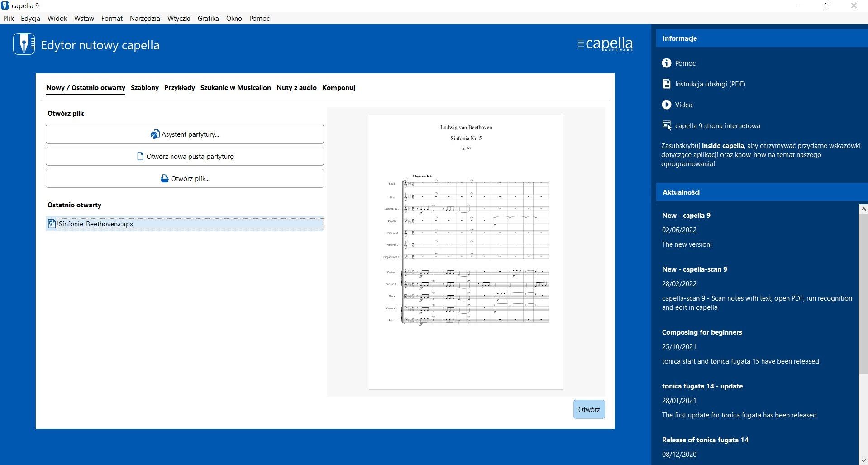Click the capella pen logo icon
The width and height of the screenshot is (868, 465).
coord(24,44)
